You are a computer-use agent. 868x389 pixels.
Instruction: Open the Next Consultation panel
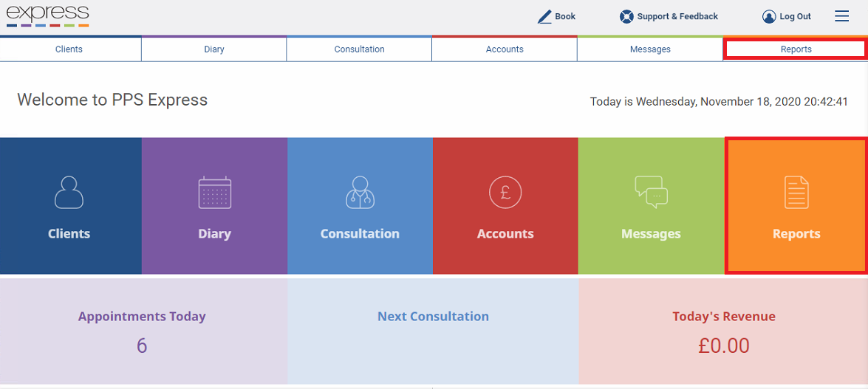(433, 331)
